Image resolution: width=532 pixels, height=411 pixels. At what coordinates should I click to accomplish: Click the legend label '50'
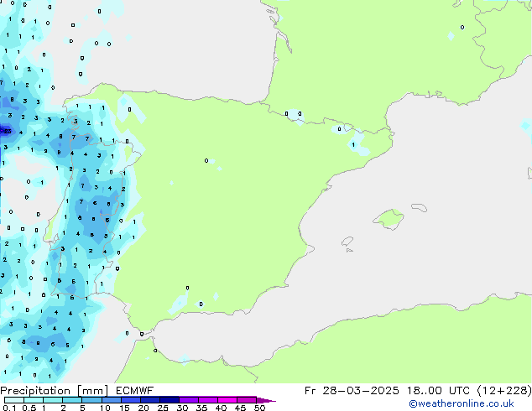point(260,408)
